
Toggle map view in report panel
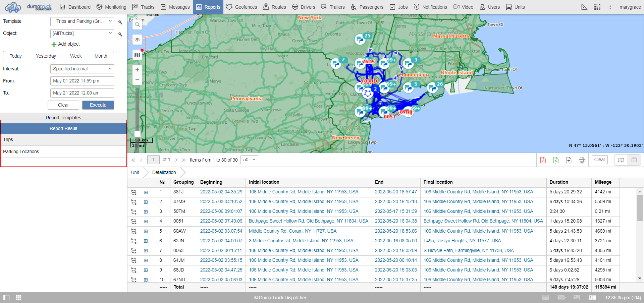(621, 160)
